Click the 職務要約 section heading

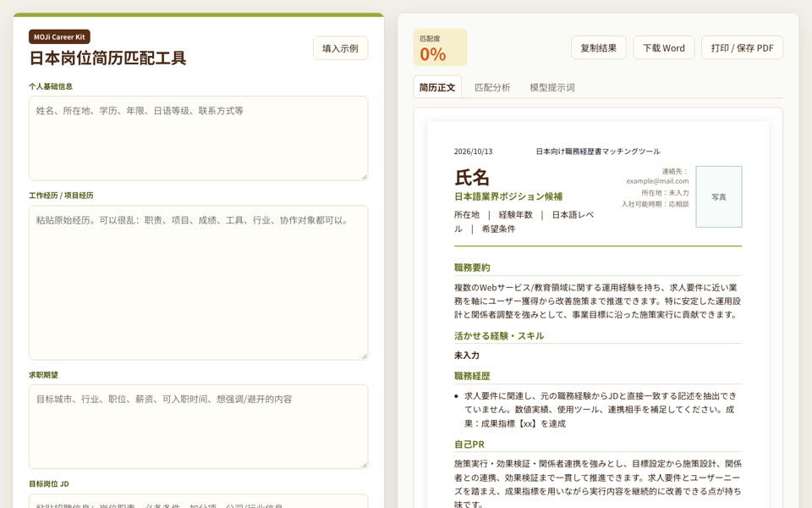pos(472,268)
